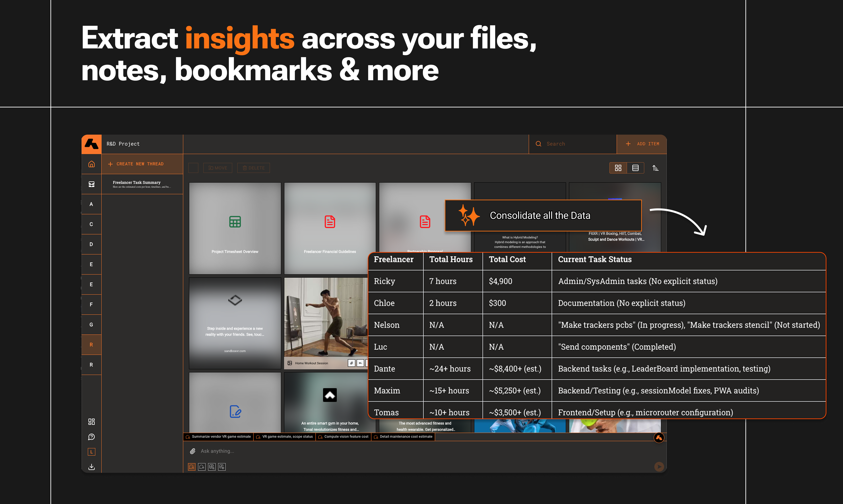Switch to grid view layout

point(618,168)
